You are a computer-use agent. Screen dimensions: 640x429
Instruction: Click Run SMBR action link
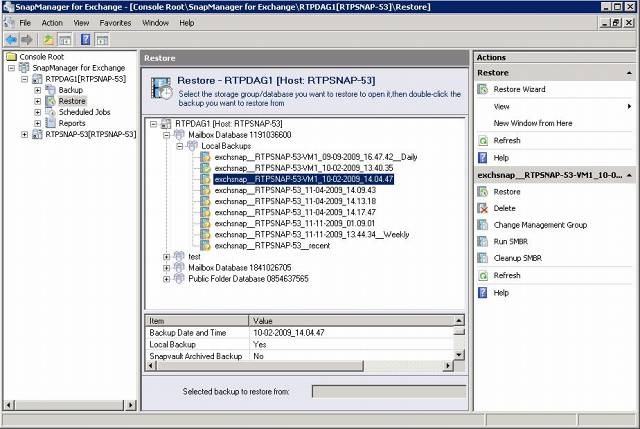(x=511, y=242)
